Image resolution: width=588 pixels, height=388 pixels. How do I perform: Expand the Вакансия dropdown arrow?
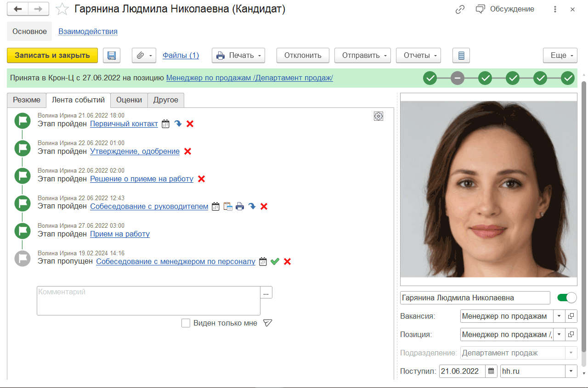point(559,316)
